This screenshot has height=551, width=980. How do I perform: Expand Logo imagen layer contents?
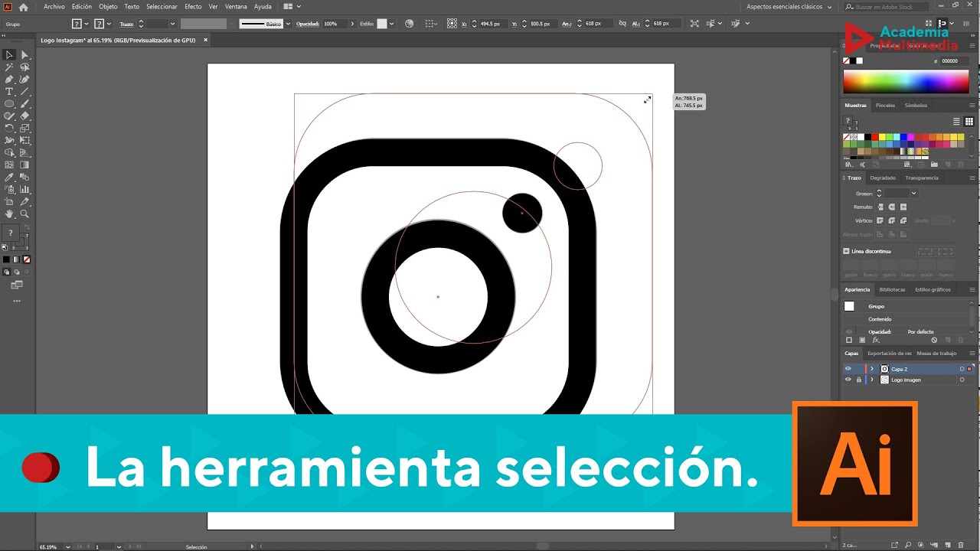[x=871, y=380]
